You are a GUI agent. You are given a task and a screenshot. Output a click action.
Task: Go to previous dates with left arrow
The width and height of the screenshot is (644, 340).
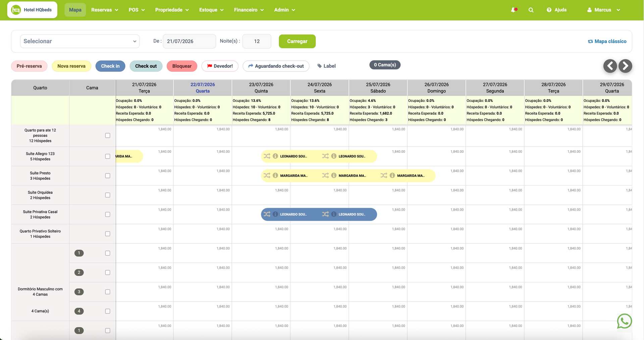(610, 66)
